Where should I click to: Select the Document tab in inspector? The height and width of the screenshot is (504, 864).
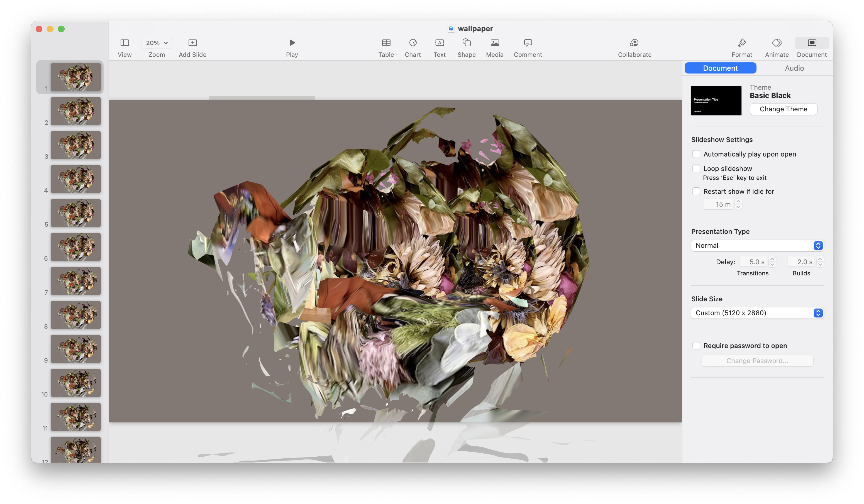coord(720,68)
